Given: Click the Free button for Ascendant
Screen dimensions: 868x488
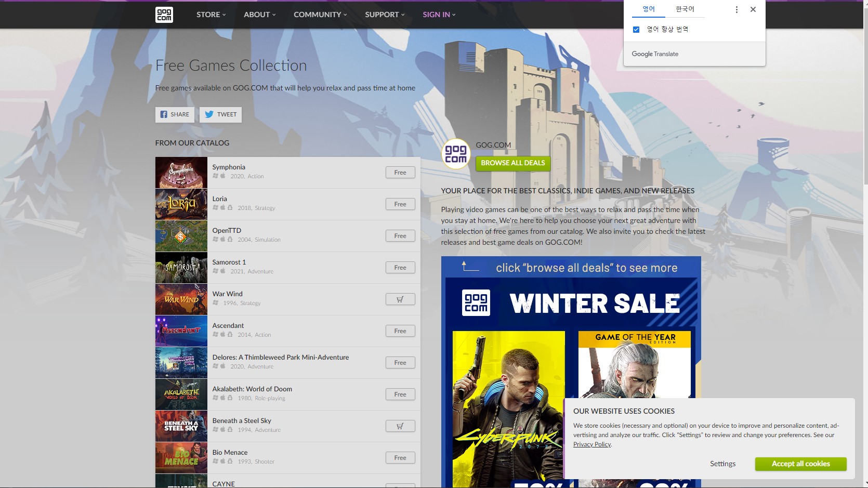Looking at the screenshot, I should [400, 331].
